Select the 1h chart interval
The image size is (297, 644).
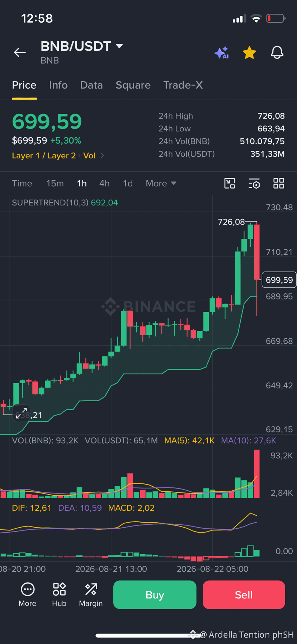(82, 184)
